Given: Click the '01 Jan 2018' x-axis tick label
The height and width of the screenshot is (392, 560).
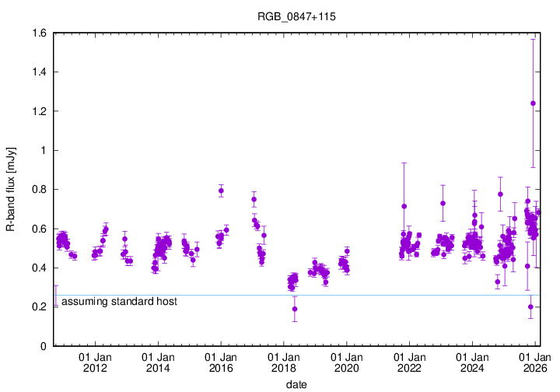Looking at the screenshot, I should pyautogui.click(x=283, y=362).
